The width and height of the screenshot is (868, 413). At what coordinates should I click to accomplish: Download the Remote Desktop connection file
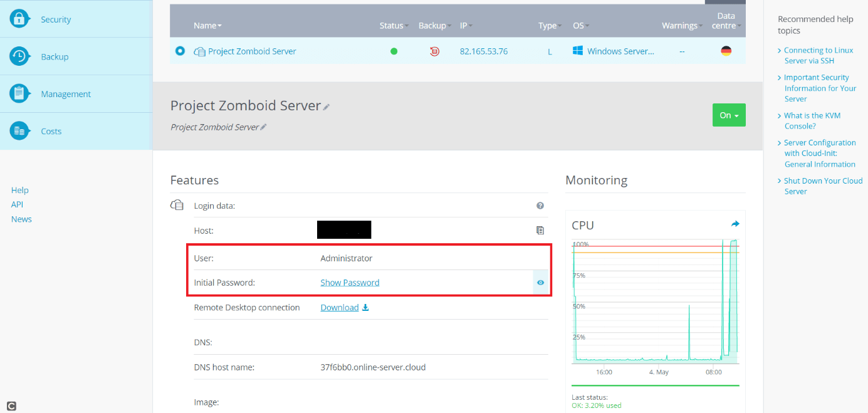340,307
